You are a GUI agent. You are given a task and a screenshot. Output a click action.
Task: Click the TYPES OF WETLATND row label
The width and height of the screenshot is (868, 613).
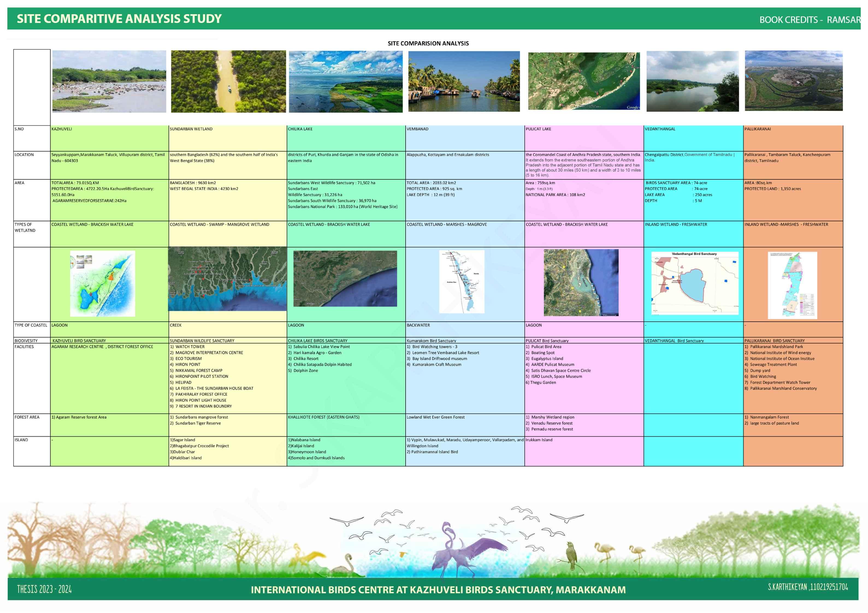pyautogui.click(x=25, y=227)
